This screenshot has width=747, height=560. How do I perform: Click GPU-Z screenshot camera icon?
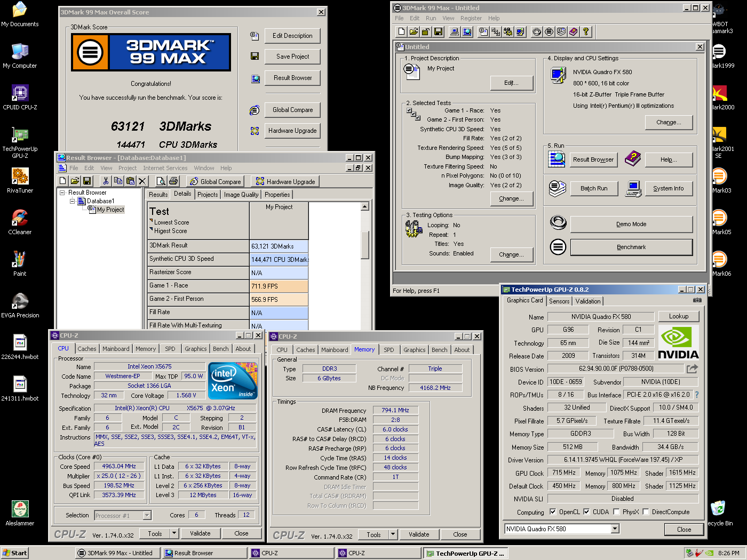coord(697,300)
